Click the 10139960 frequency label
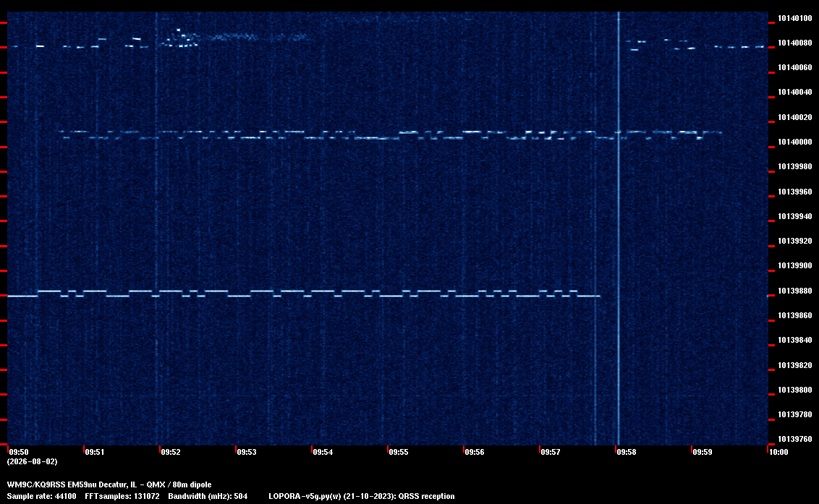Screen dimensions: 819x504 (x=795, y=192)
